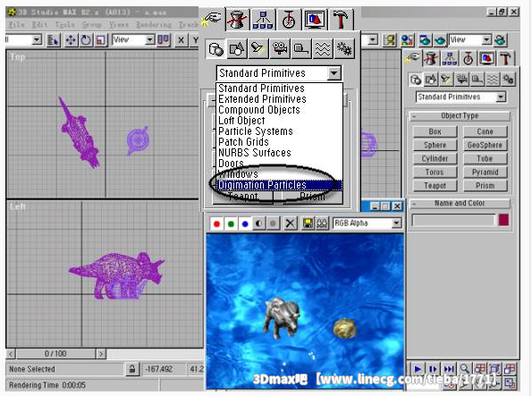Open the enlarged Modify tab icon
Image resolution: width=532 pixels, height=396 pixels.
237,19
